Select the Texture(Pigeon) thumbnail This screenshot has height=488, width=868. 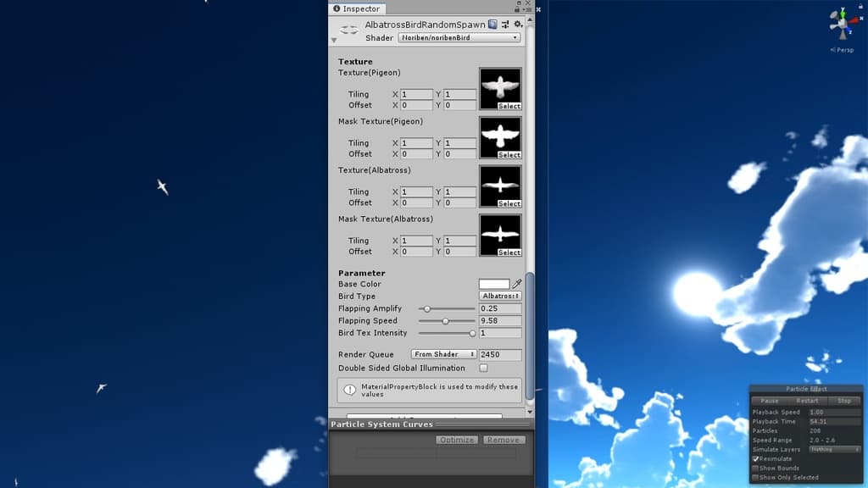click(500, 88)
